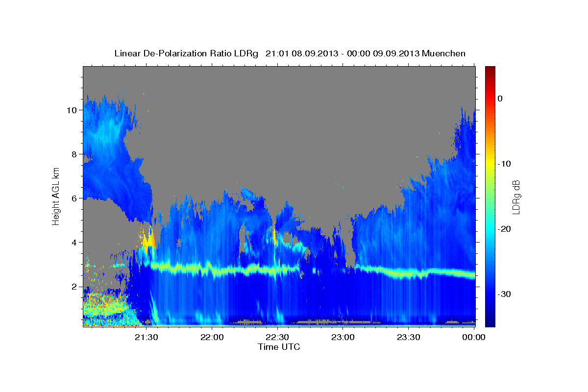Viewport: 588px width, 392px height.
Task: Click the 'Time UTC' axis label
Action: tap(279, 347)
